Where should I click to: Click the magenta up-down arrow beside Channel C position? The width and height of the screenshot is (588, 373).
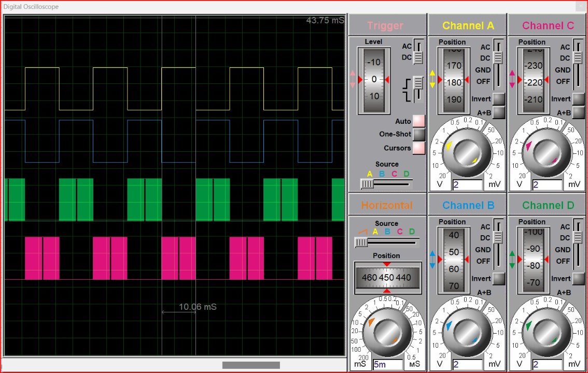[512, 79]
